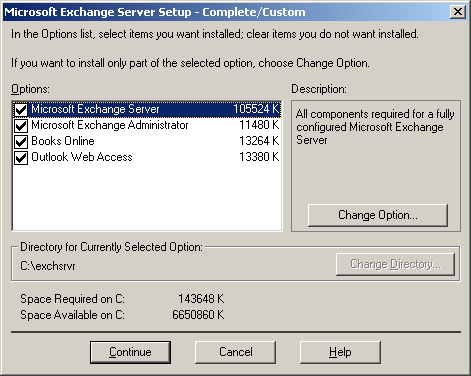Close the setup dialog window

pyautogui.click(x=458, y=12)
